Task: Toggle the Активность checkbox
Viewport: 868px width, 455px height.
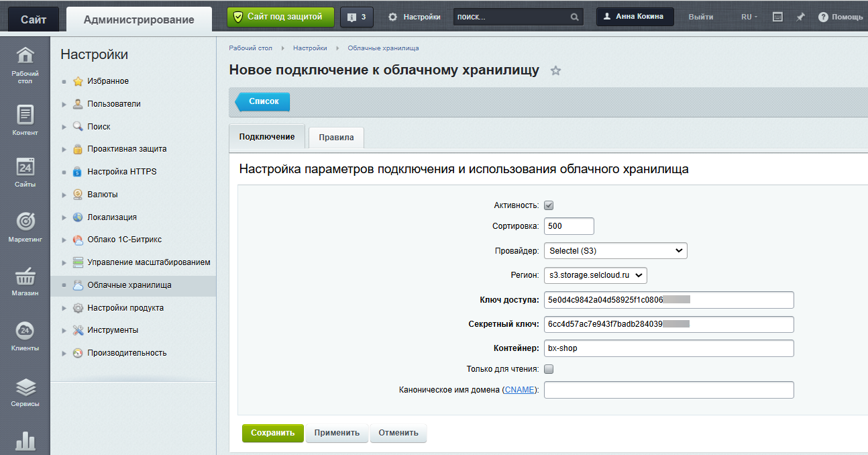Action: 549,205
